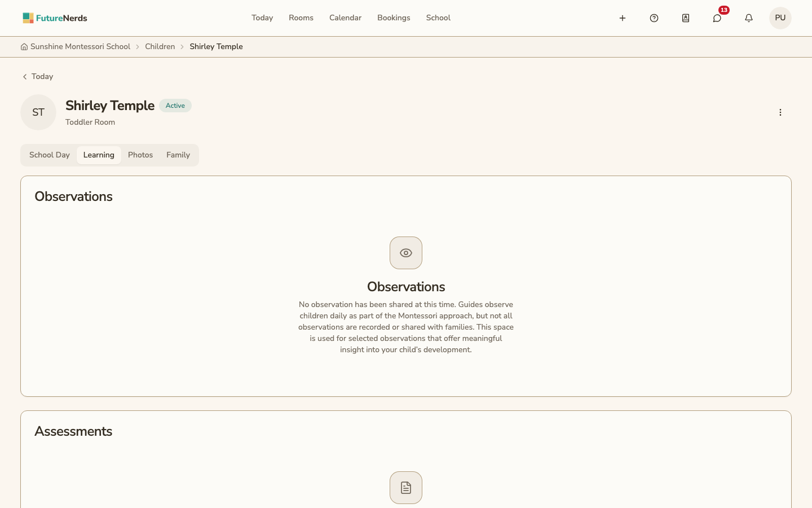Click the back chevron beside Today
Screen dimensions: 812x508
click(25, 77)
